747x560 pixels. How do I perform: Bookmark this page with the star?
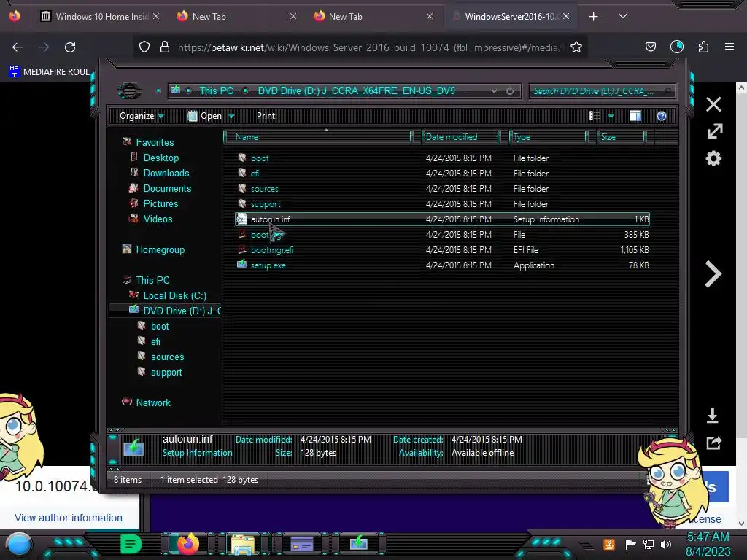tap(576, 47)
